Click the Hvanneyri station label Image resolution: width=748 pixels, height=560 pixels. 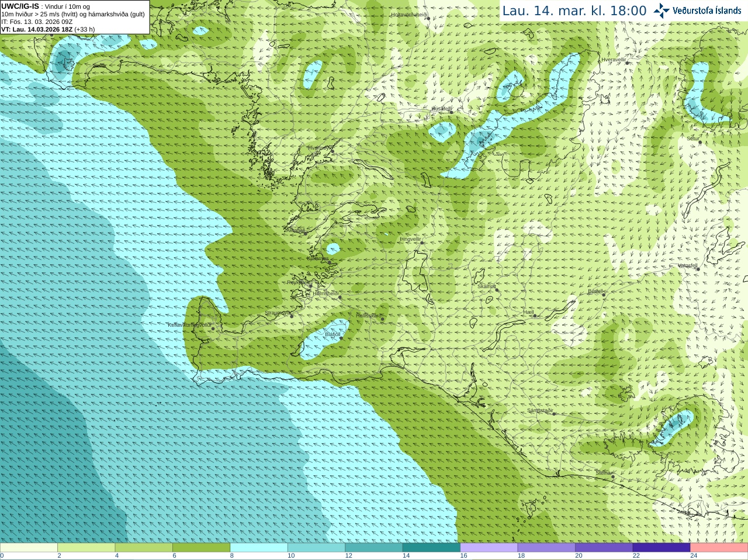320,148
